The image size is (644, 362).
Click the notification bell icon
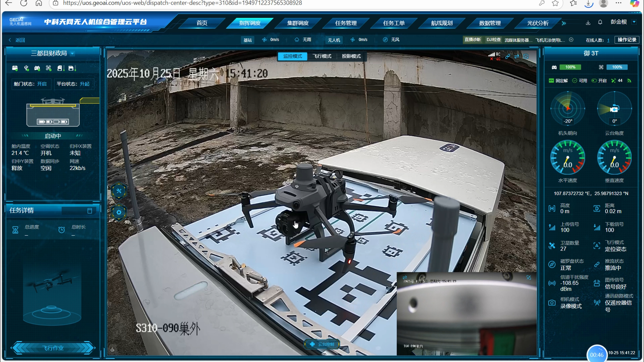(600, 22)
